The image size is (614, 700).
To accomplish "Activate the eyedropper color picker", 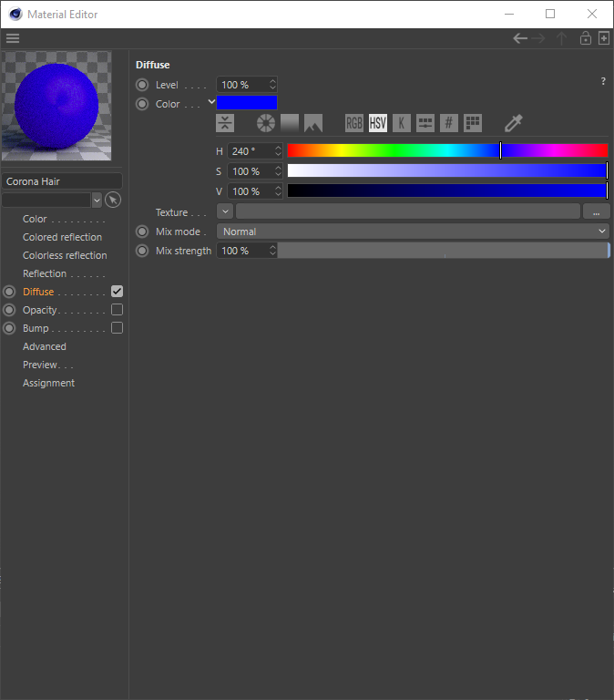I will point(514,123).
